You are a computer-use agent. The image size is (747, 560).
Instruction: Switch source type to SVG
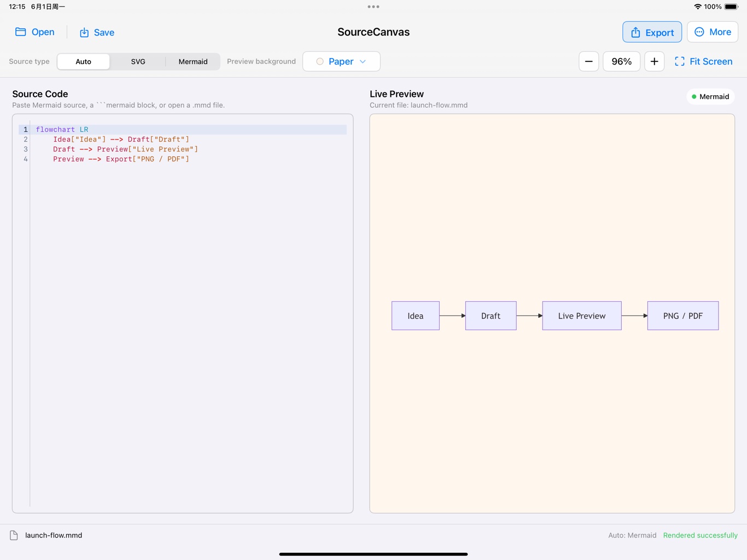138,61
